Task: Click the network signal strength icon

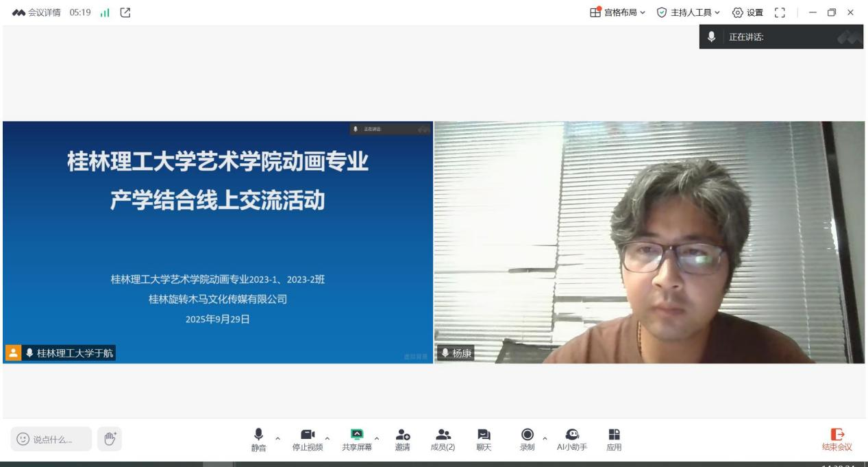Action: 105,12
